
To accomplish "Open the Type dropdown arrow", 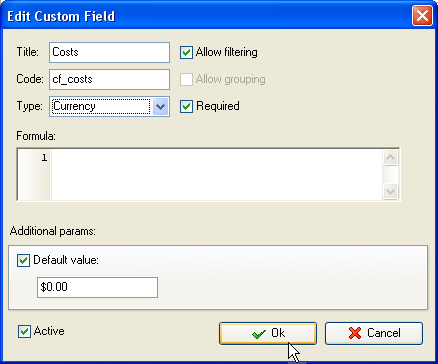I will (x=161, y=106).
